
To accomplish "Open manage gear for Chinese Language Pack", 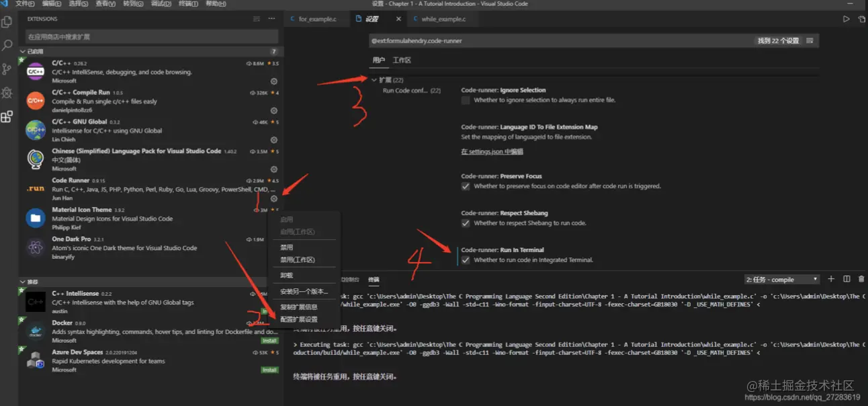I will (x=273, y=169).
